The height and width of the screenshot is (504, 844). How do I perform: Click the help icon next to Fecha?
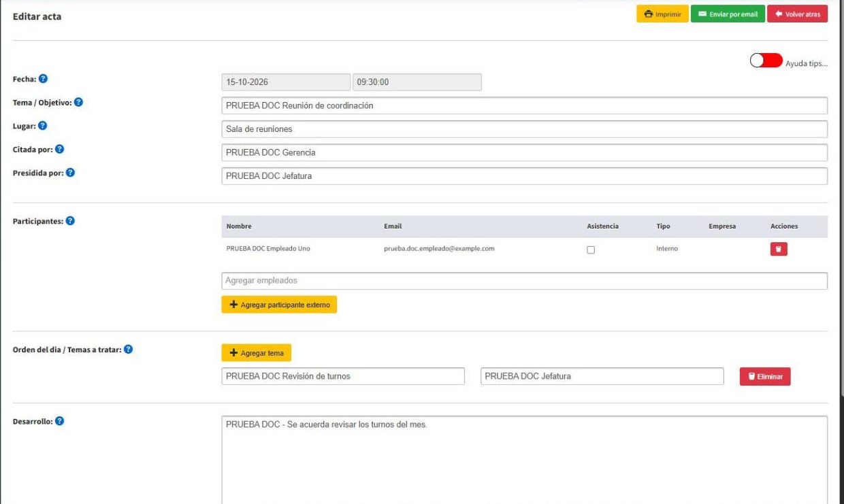click(43, 79)
